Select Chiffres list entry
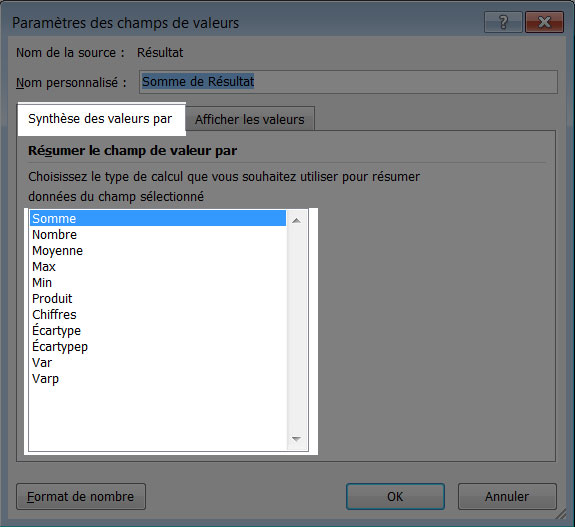 click(158, 315)
